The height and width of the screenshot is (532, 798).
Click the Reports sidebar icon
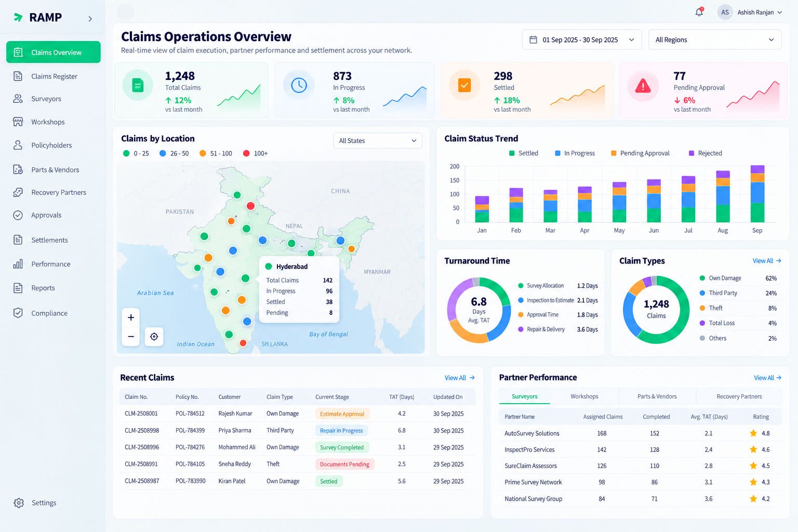tap(18, 288)
